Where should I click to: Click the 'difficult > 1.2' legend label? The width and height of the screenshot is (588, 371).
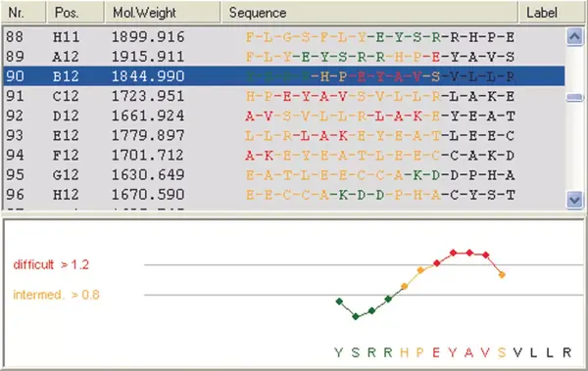[x=51, y=264]
